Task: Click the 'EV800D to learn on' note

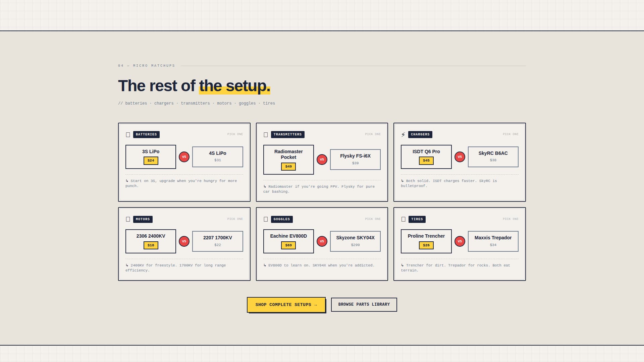Action: click(319, 265)
